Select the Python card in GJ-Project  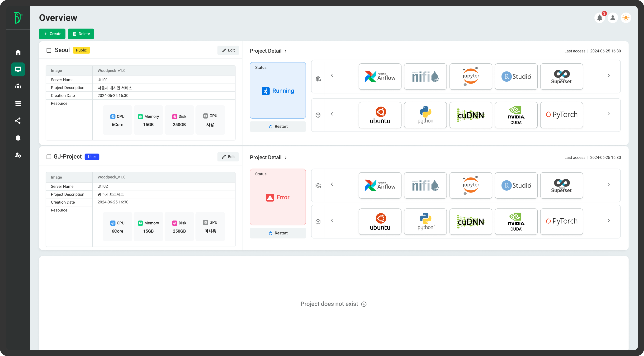tap(425, 222)
